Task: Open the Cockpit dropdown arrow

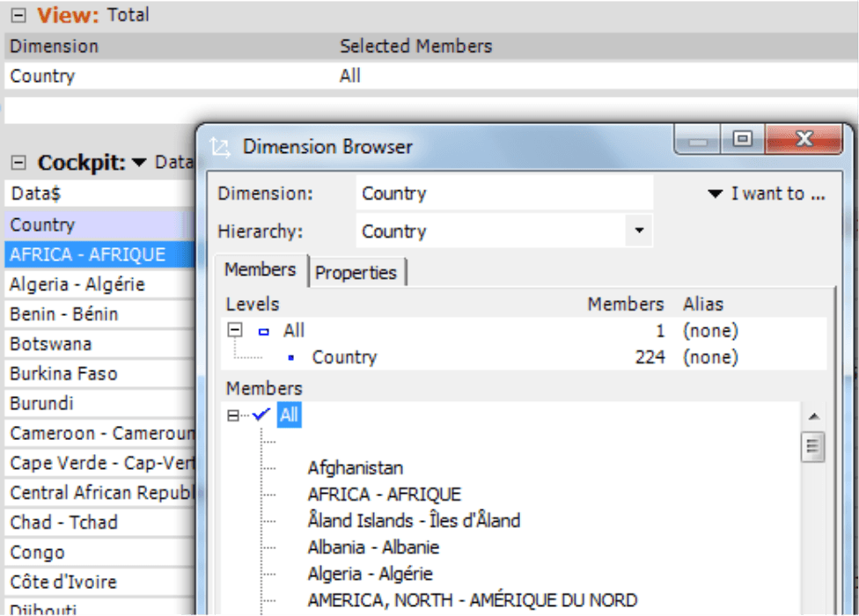Action: 139,163
